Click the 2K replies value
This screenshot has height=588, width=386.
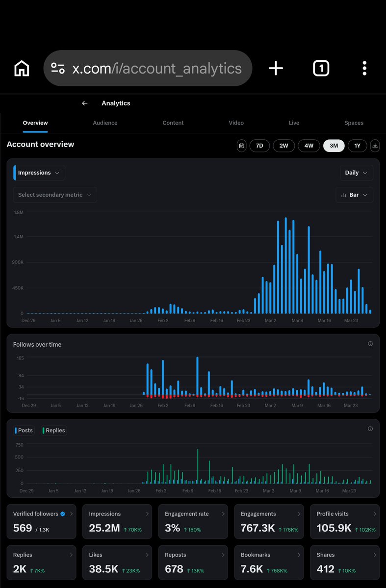tap(20, 569)
